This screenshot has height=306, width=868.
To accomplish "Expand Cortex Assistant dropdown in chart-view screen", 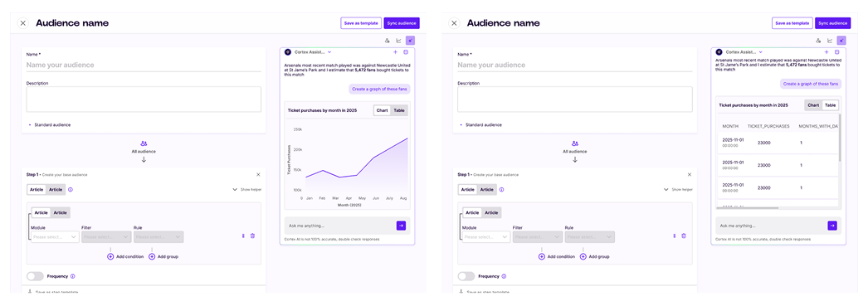I will [x=329, y=52].
